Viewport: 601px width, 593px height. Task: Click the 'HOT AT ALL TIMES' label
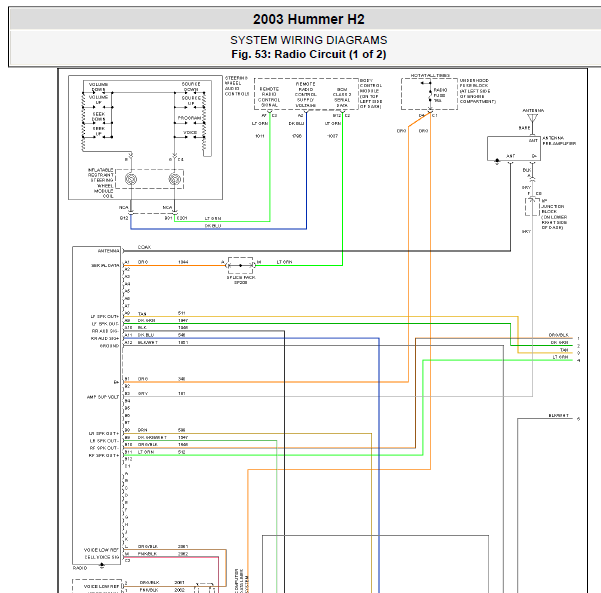pos(430,76)
